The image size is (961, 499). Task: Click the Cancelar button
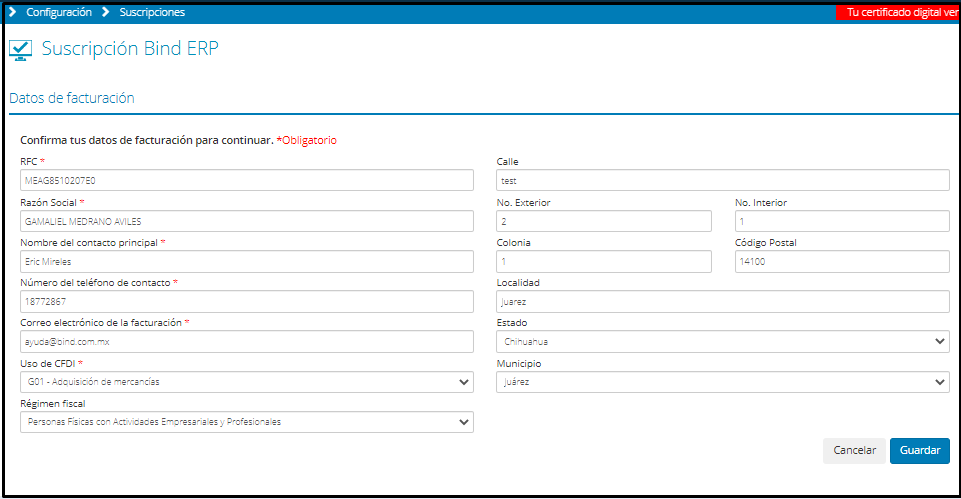[x=854, y=451]
